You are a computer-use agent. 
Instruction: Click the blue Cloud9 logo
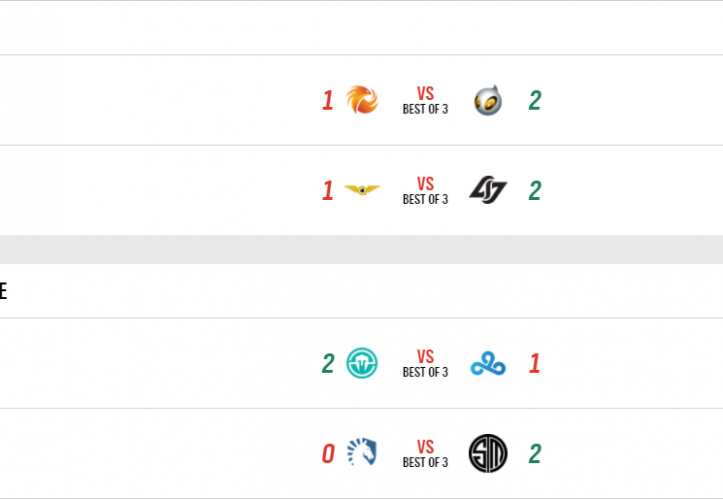[x=488, y=363]
